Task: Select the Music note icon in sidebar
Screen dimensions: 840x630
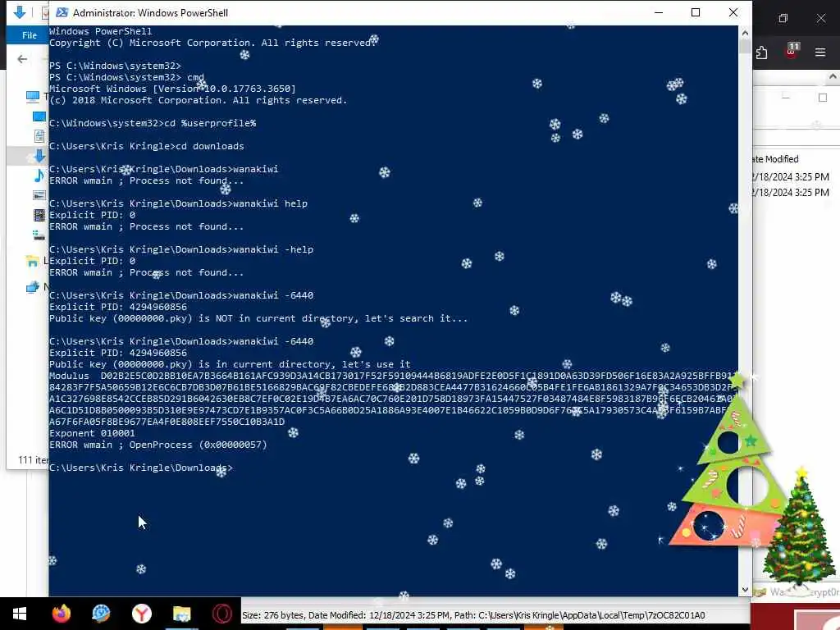Action: tap(39, 176)
